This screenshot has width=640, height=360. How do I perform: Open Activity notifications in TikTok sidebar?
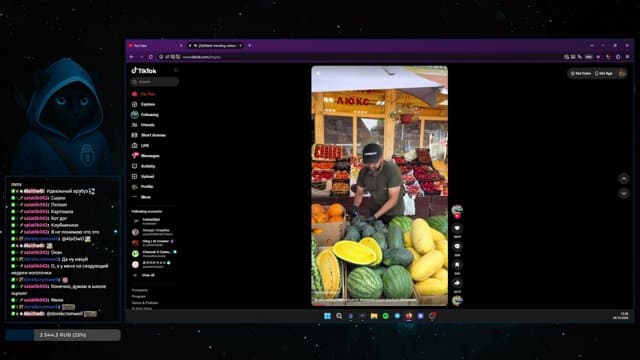click(x=144, y=166)
